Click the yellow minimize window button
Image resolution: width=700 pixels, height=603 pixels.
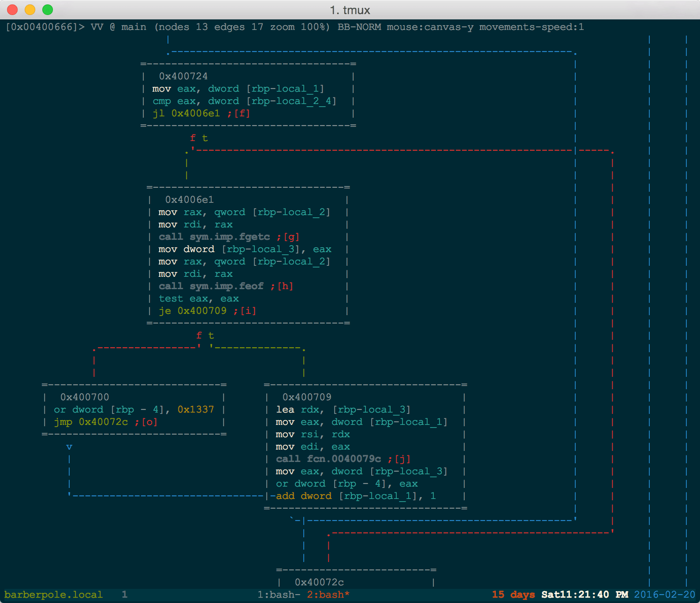point(30,9)
